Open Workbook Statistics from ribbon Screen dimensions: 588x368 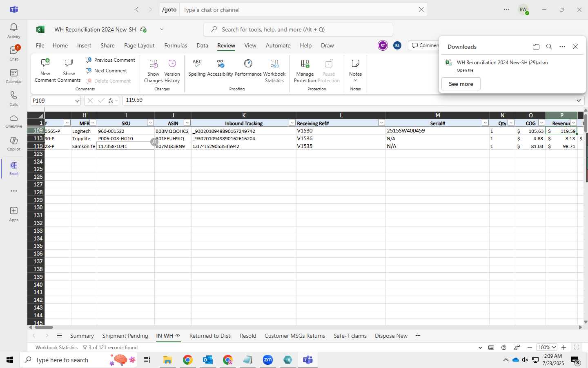pos(274,71)
